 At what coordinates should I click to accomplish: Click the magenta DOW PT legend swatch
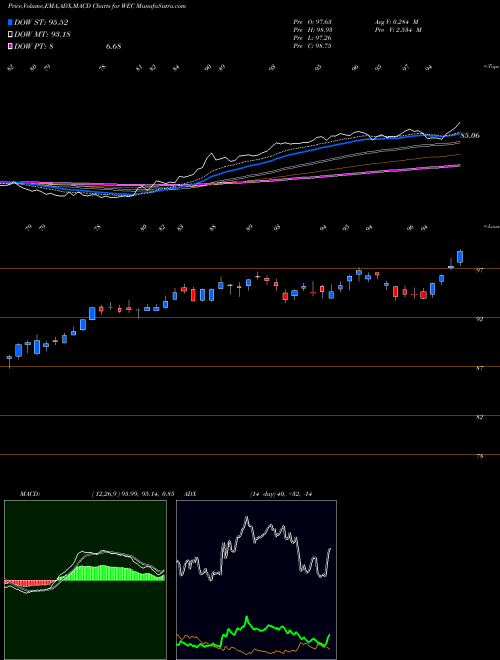(x=10, y=46)
